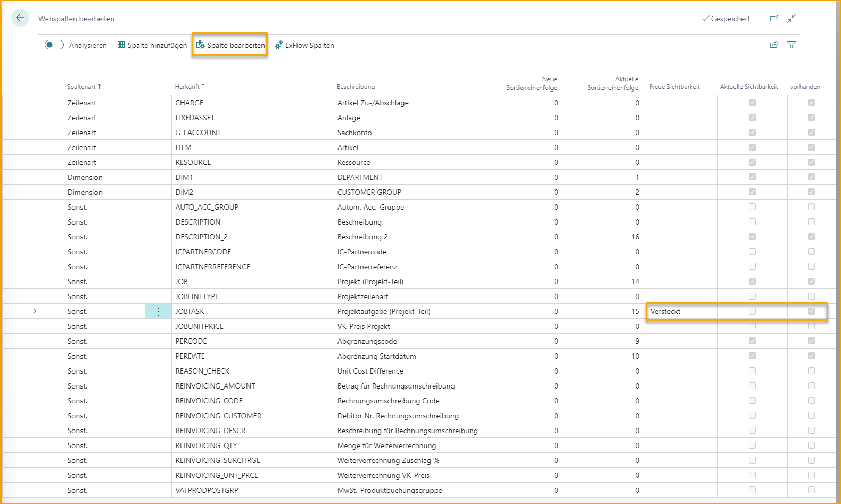Select the REINVOICING_AMOUNT cell
Screen dimensions: 841x504
253,386
